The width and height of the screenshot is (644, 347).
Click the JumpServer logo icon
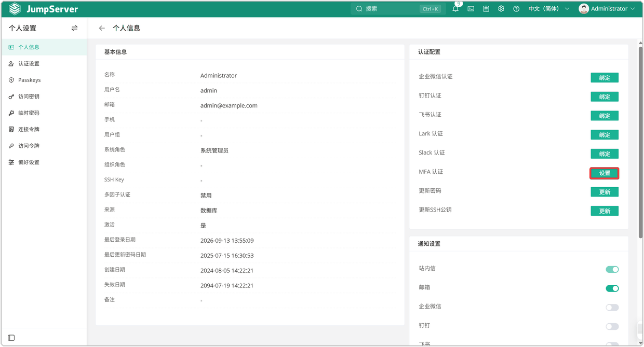(15, 9)
